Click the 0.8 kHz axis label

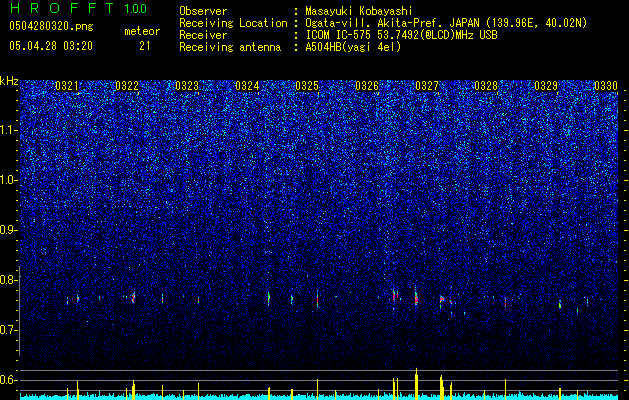9,280
